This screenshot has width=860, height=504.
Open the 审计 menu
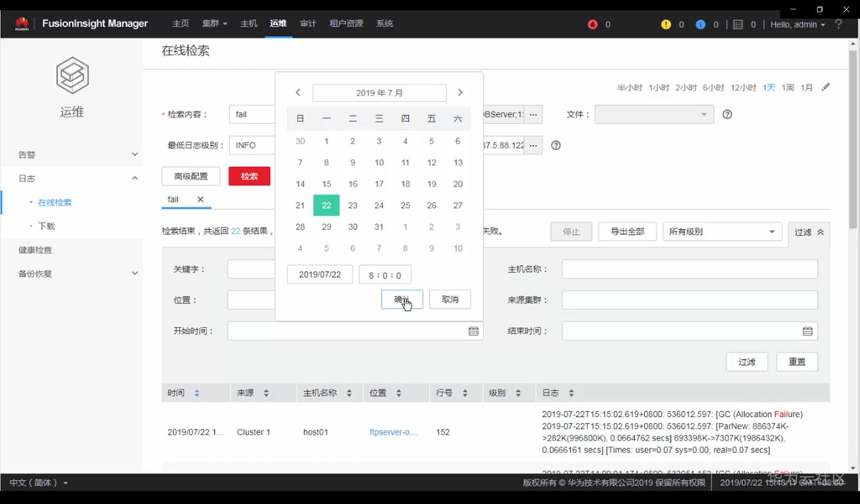point(308,23)
